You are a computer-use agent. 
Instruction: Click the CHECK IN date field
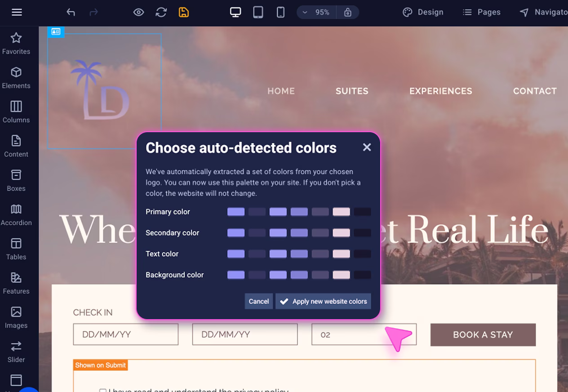(x=125, y=334)
